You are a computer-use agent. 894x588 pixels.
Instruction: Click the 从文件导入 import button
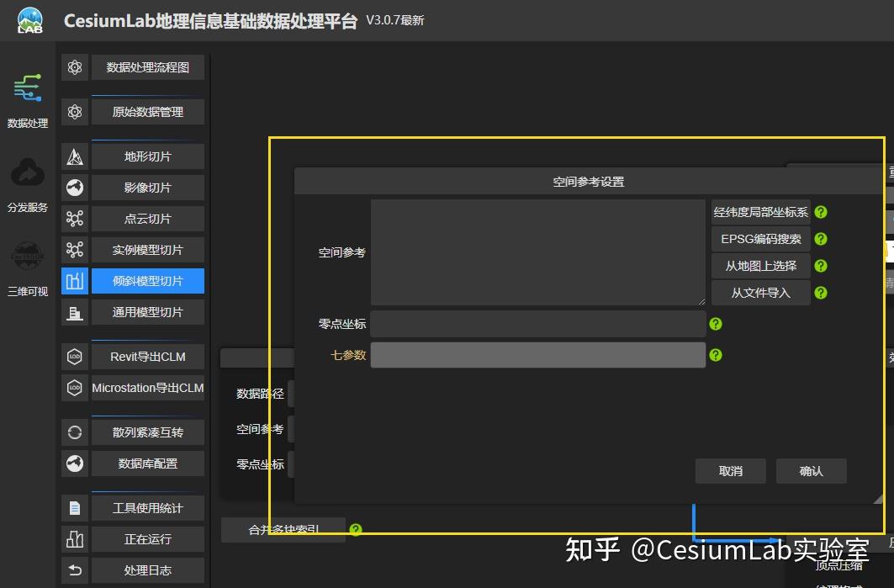759,293
